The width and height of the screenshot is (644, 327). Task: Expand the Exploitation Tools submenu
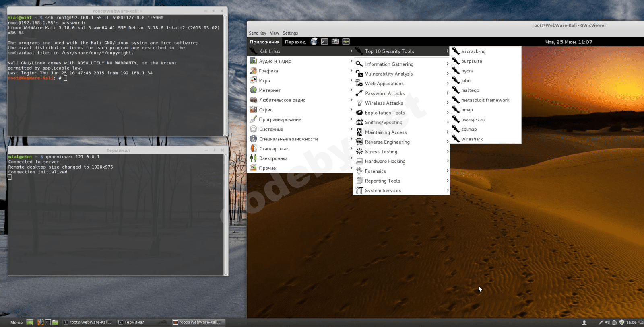(402, 113)
